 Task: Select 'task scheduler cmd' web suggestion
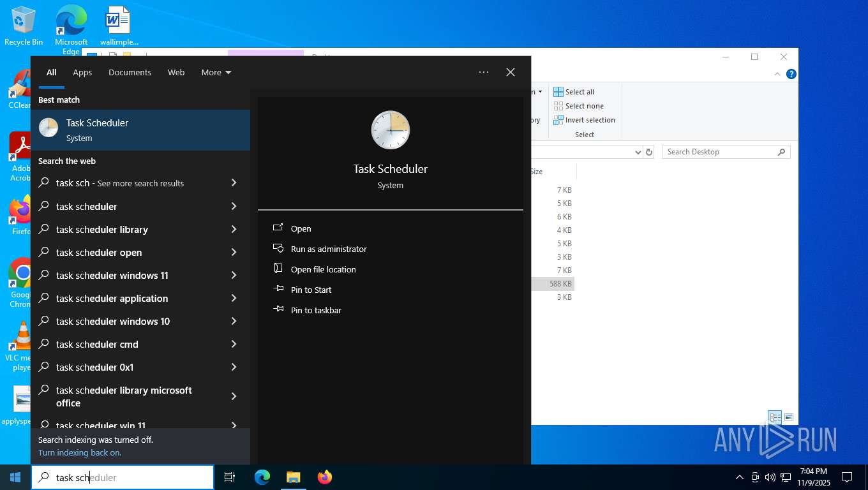(140, 344)
